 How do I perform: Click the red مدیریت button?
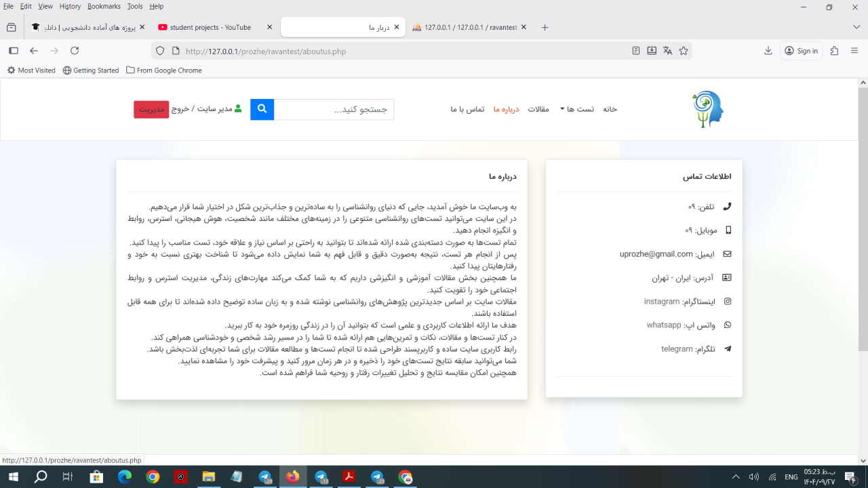click(151, 109)
